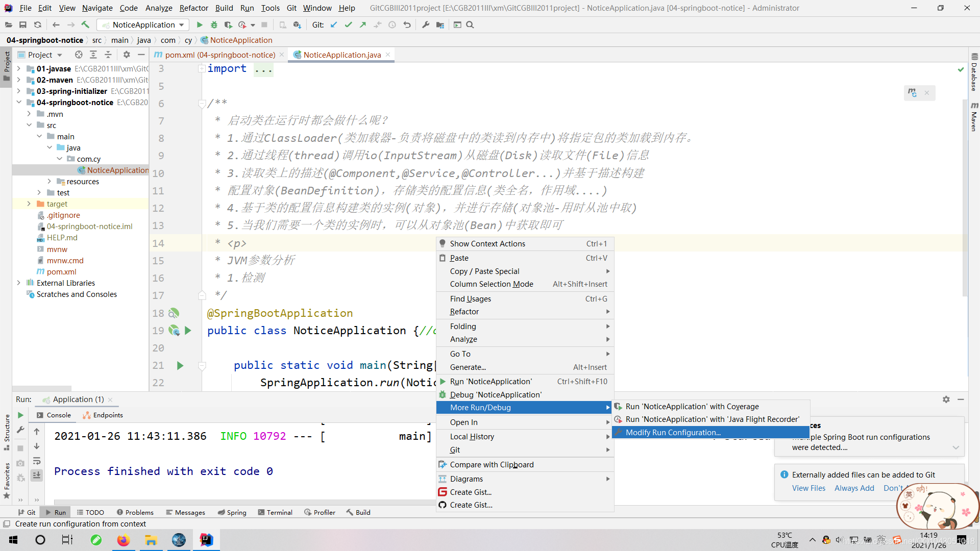Open the Refactor menu in the menu bar
980x551 pixels.
point(193,8)
